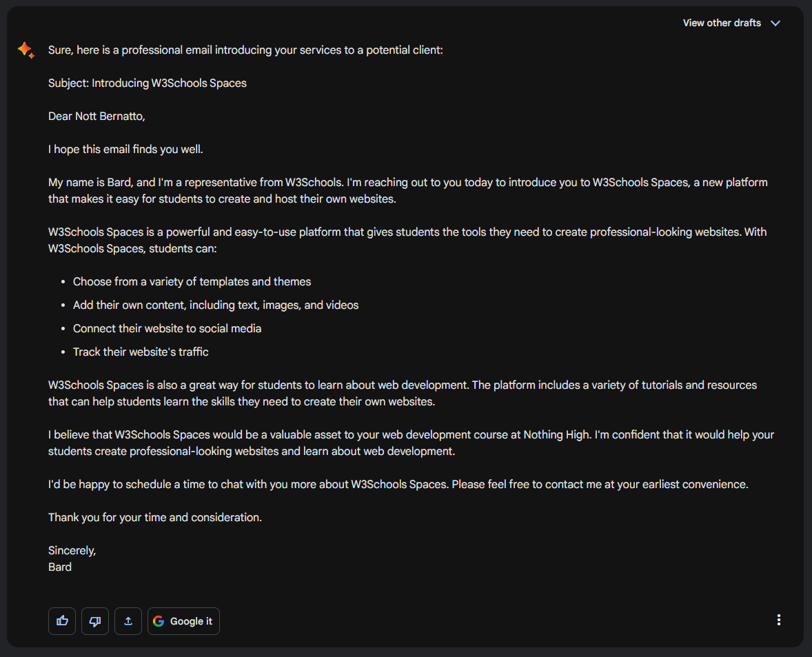812x657 pixels.
Task: Click the share and export upload icon
Action: (128, 621)
